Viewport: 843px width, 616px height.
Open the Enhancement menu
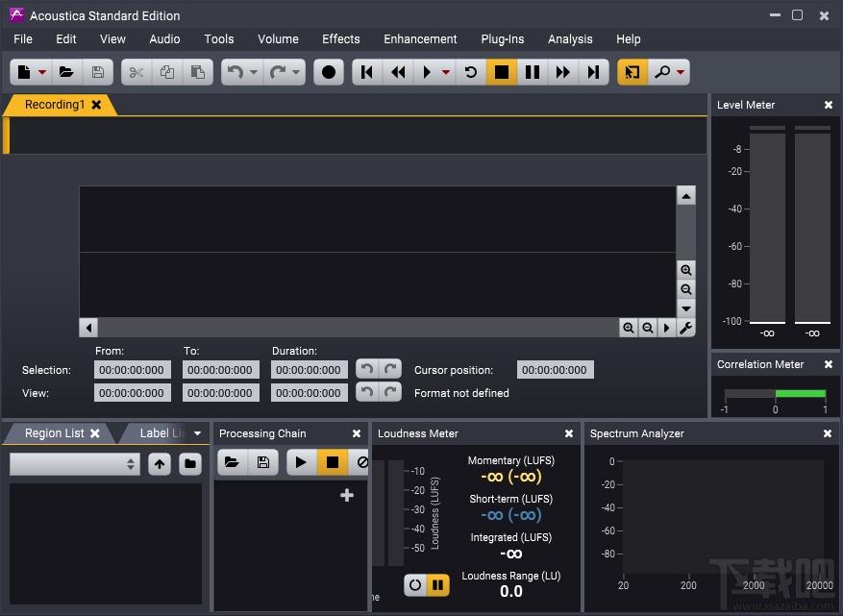click(x=420, y=39)
